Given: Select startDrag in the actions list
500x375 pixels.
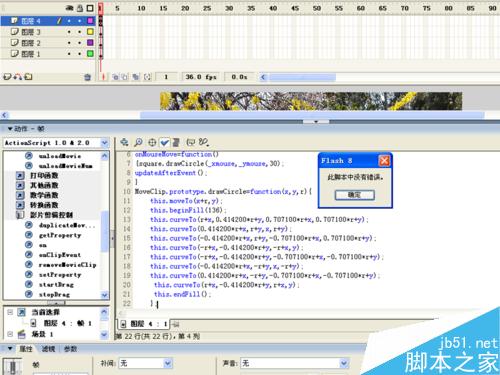Looking at the screenshot, I should 56,285.
